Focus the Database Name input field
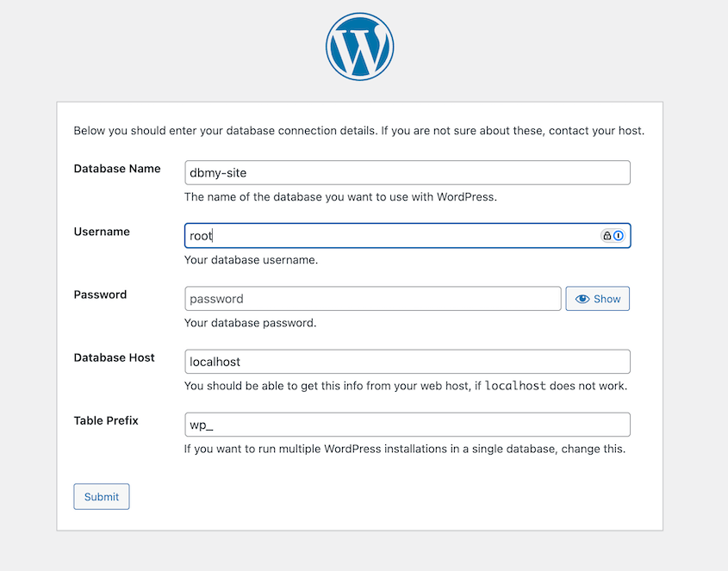 click(x=407, y=173)
